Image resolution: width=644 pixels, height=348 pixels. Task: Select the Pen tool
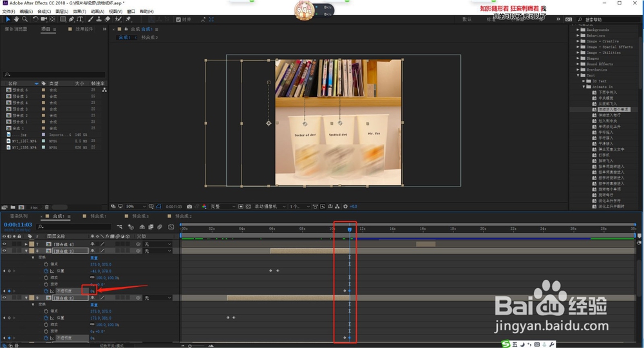pos(71,19)
